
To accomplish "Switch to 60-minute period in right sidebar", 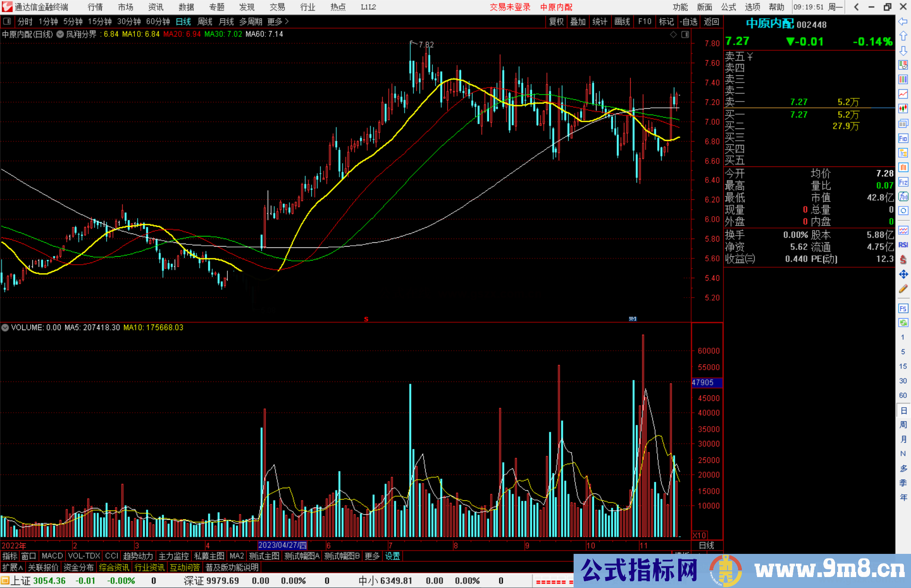I will click(903, 395).
